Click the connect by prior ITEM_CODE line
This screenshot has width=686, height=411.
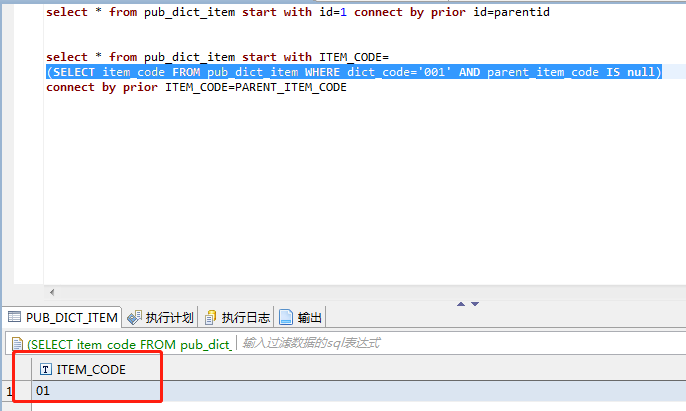click(196, 87)
